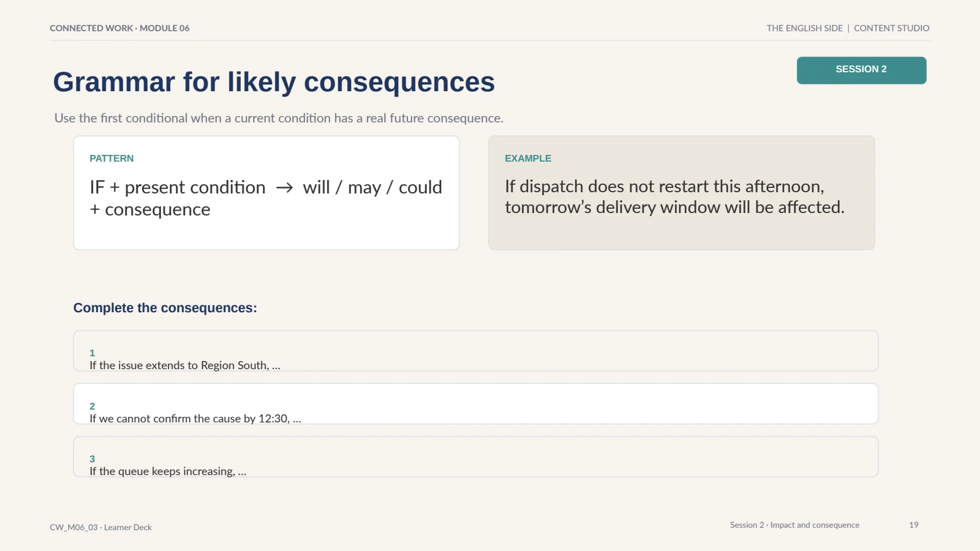The width and height of the screenshot is (980, 551).
Task: Click the example sentence about dispatch restart
Action: point(674,197)
